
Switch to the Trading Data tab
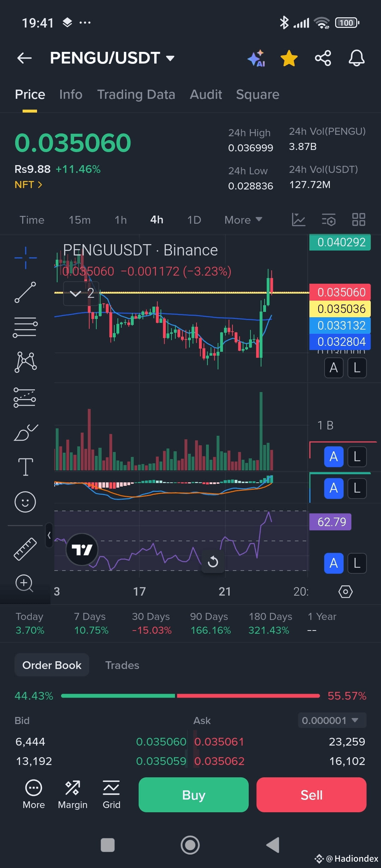click(x=136, y=95)
